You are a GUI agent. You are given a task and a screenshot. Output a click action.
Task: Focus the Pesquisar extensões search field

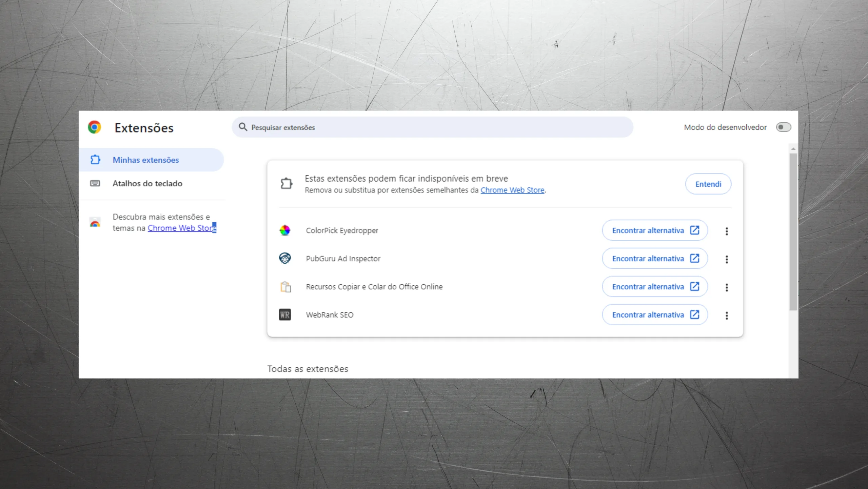point(432,127)
